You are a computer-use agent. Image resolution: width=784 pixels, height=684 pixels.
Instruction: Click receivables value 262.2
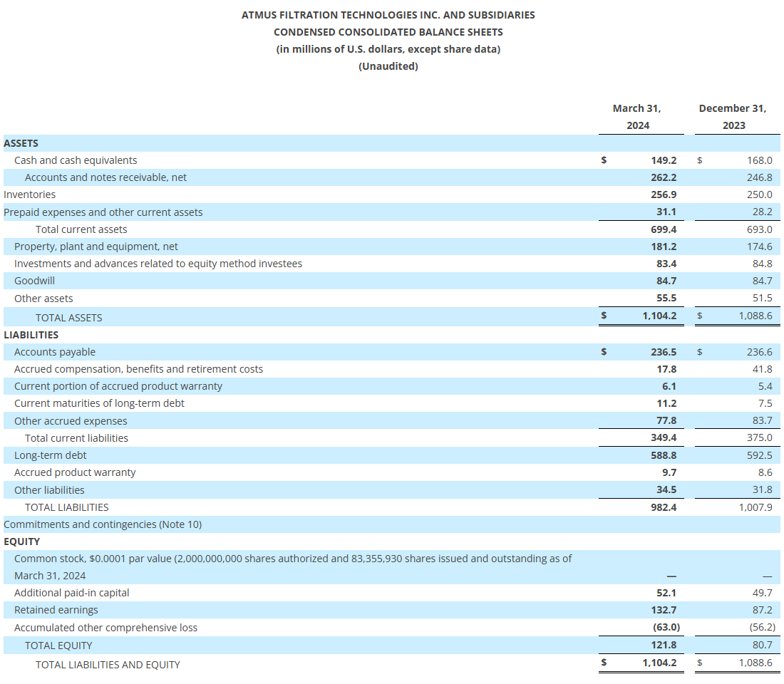664,177
